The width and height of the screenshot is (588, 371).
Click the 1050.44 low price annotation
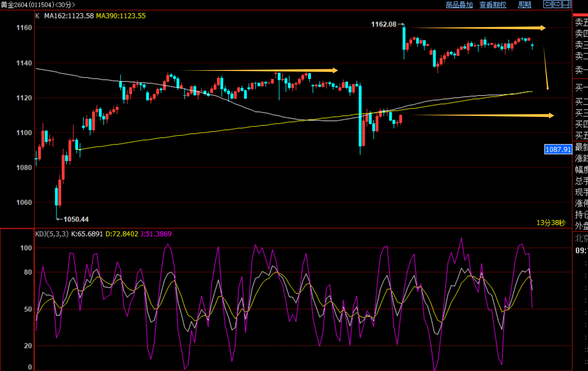coord(76,219)
